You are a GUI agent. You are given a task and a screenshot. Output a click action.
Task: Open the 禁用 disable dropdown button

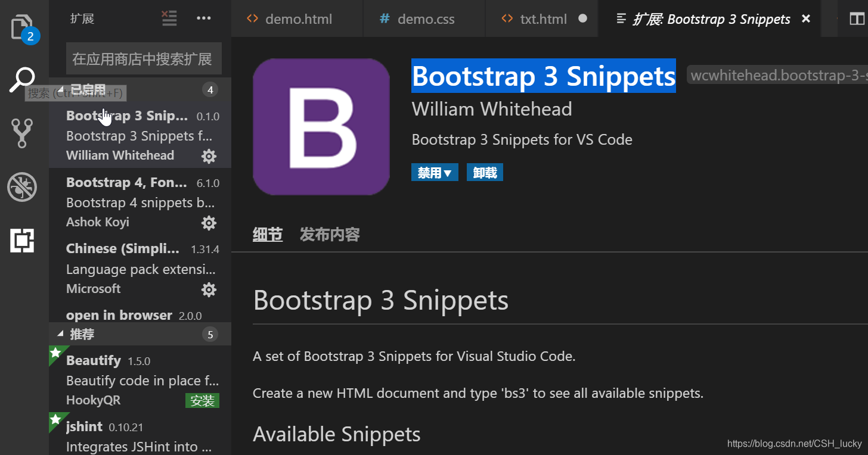tap(435, 173)
